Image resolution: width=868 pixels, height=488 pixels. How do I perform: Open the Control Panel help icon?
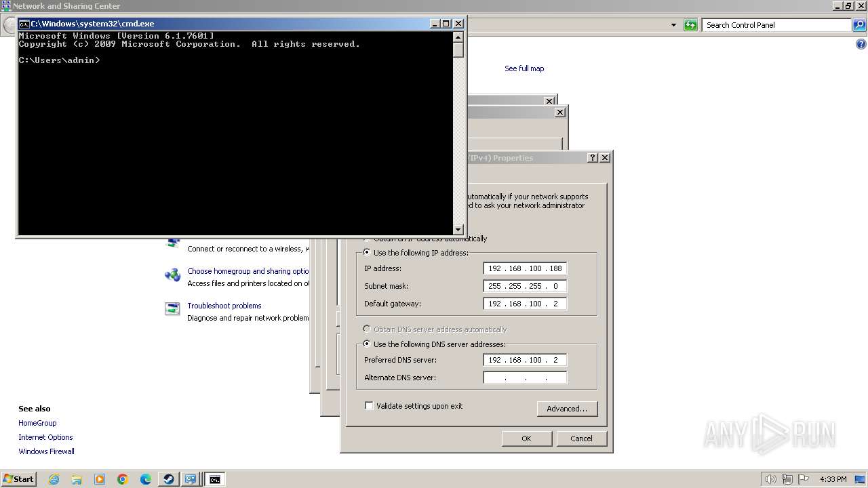tap(861, 44)
